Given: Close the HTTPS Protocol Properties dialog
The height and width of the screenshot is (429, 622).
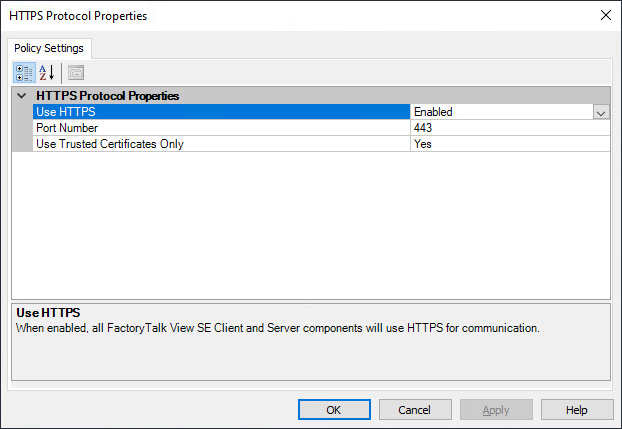Looking at the screenshot, I should click(x=605, y=15).
